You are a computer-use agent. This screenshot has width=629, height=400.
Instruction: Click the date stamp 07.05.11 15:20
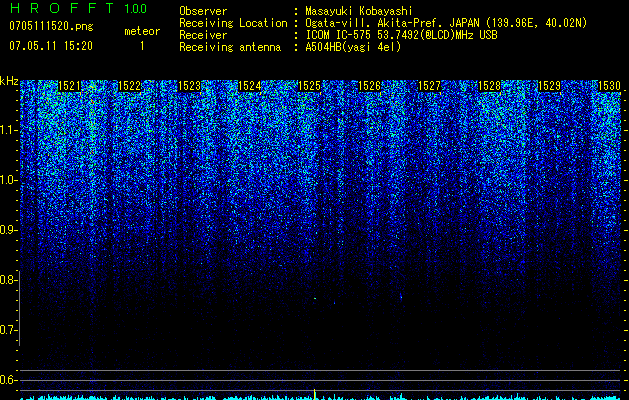click(x=51, y=46)
